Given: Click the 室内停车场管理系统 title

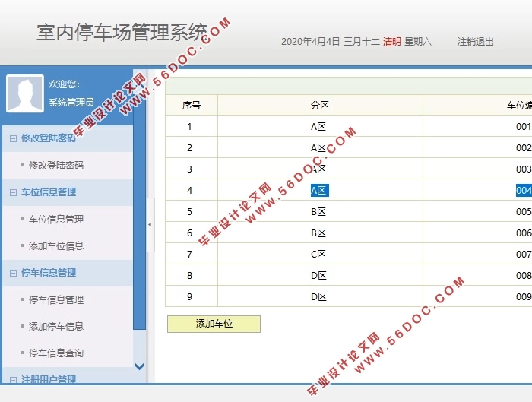Looking at the screenshot, I should coord(122,33).
